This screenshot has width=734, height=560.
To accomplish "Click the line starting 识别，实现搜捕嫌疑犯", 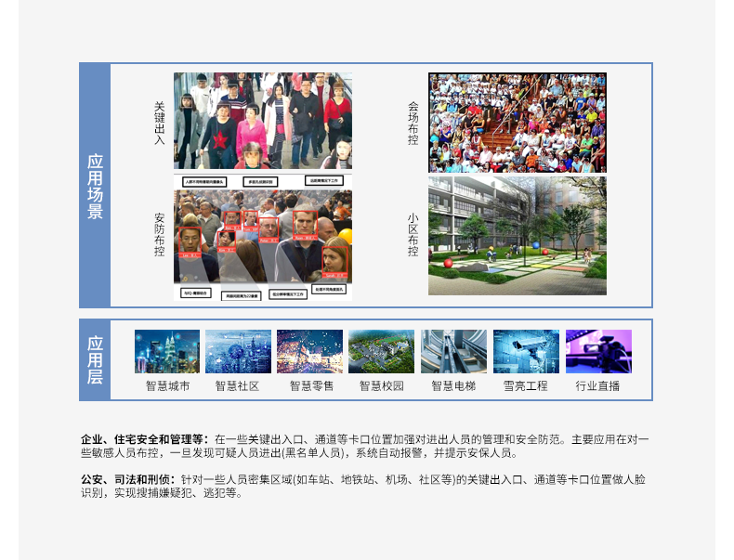I will click(x=162, y=493).
